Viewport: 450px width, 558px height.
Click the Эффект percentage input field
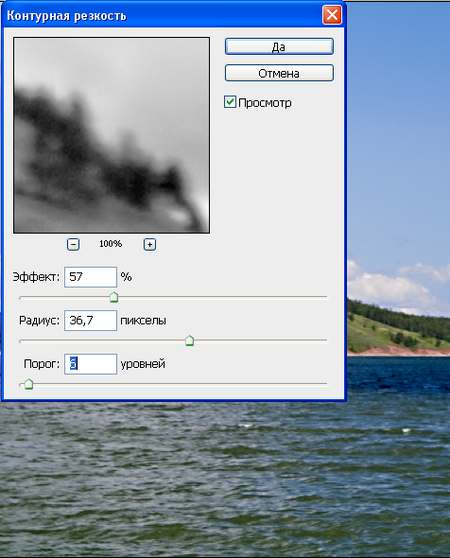90,277
